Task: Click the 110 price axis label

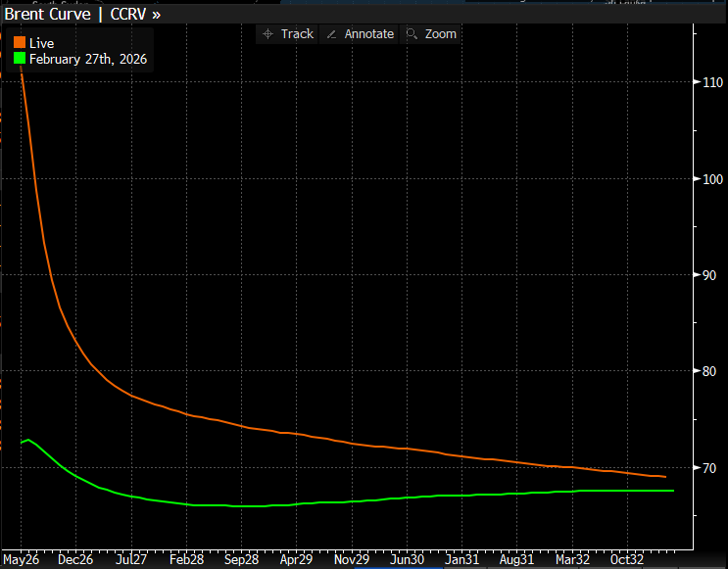Action: coord(713,82)
